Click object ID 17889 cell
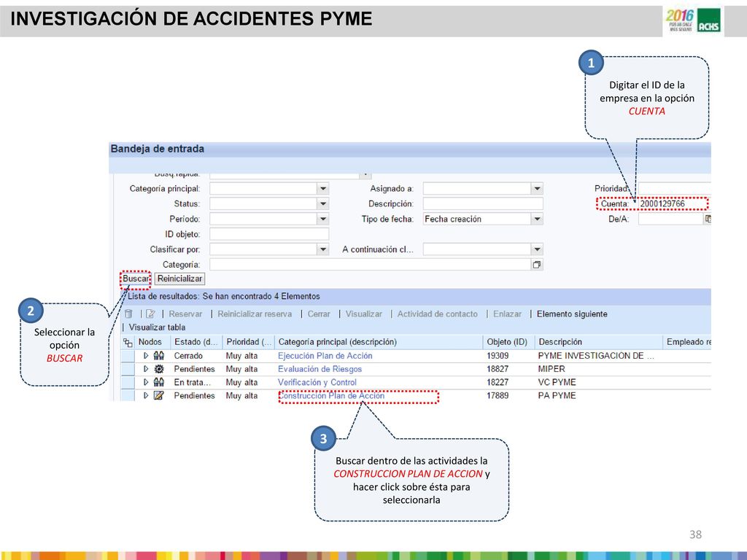The width and height of the screenshot is (747, 560). pos(498,396)
